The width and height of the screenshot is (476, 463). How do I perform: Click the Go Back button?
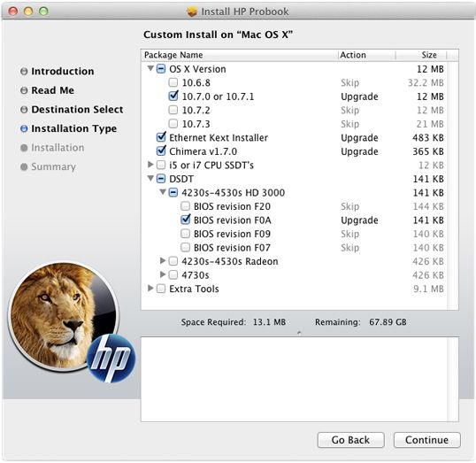350,440
